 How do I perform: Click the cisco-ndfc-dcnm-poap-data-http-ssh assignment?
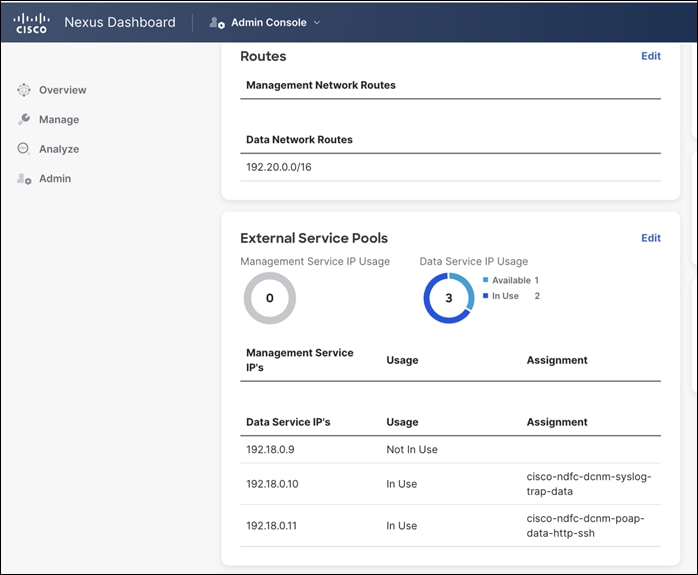pos(585,526)
